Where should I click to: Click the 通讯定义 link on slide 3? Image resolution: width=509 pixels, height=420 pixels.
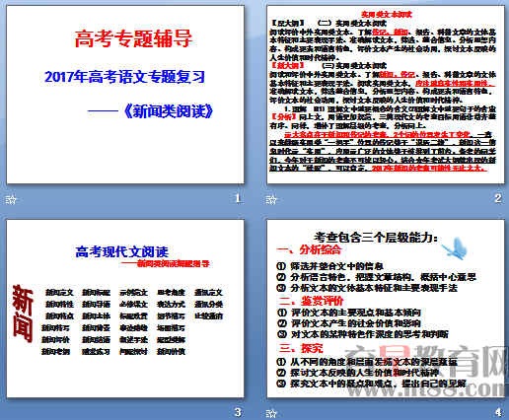[x=208, y=292]
